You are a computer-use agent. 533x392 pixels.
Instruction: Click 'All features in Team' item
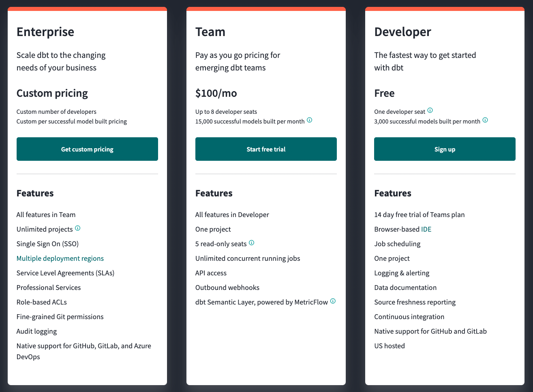click(x=46, y=215)
